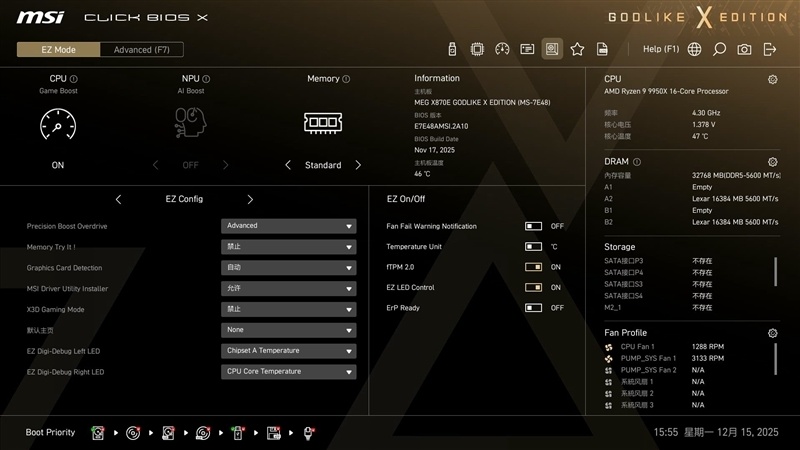This screenshot has width=800, height=450.
Task: Switch to EZ Mode tab
Action: tap(59, 49)
